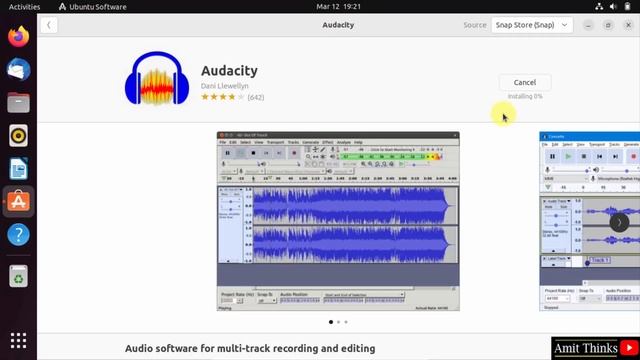Open the second partially visible screenshot

pyautogui.click(x=589, y=221)
